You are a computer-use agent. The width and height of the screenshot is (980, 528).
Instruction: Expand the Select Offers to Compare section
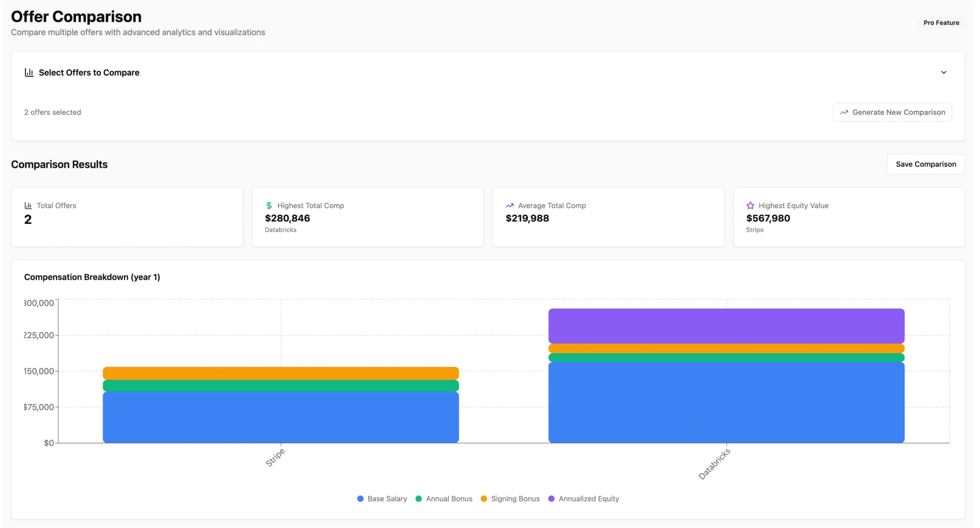coord(944,72)
